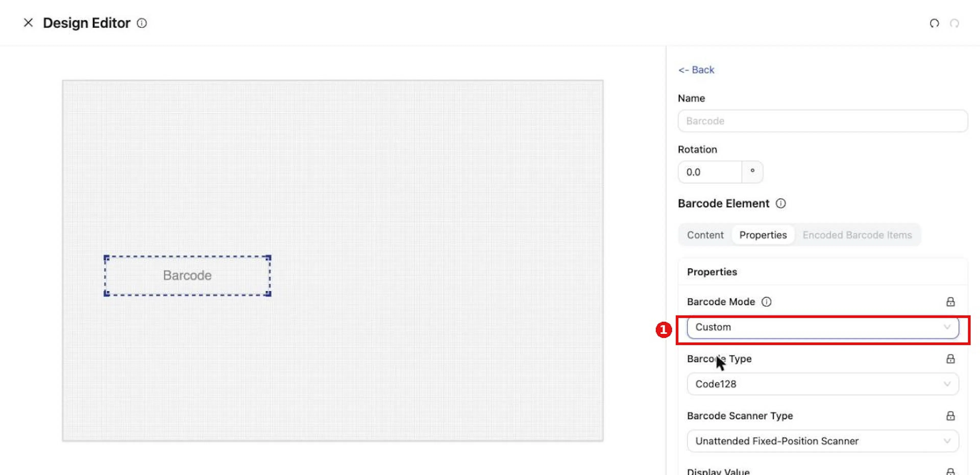Open Encoded Barcode Items tab
This screenshot has width=980, height=475.
(x=857, y=235)
